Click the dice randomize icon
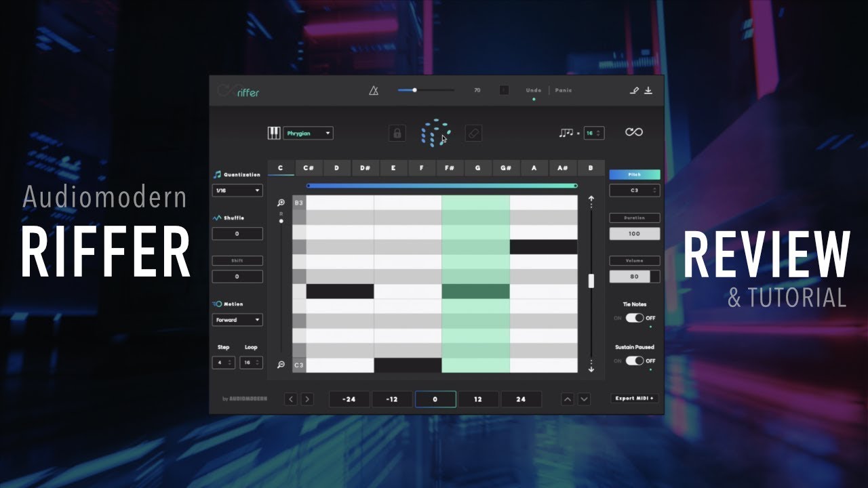This screenshot has width=868, height=488. (435, 133)
